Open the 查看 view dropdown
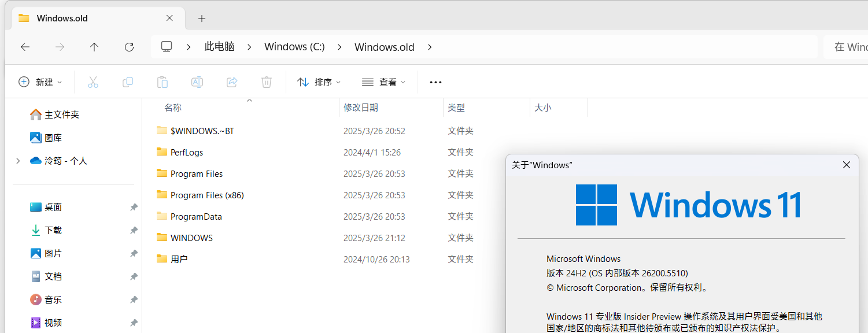The height and width of the screenshot is (333, 868). 384,82
